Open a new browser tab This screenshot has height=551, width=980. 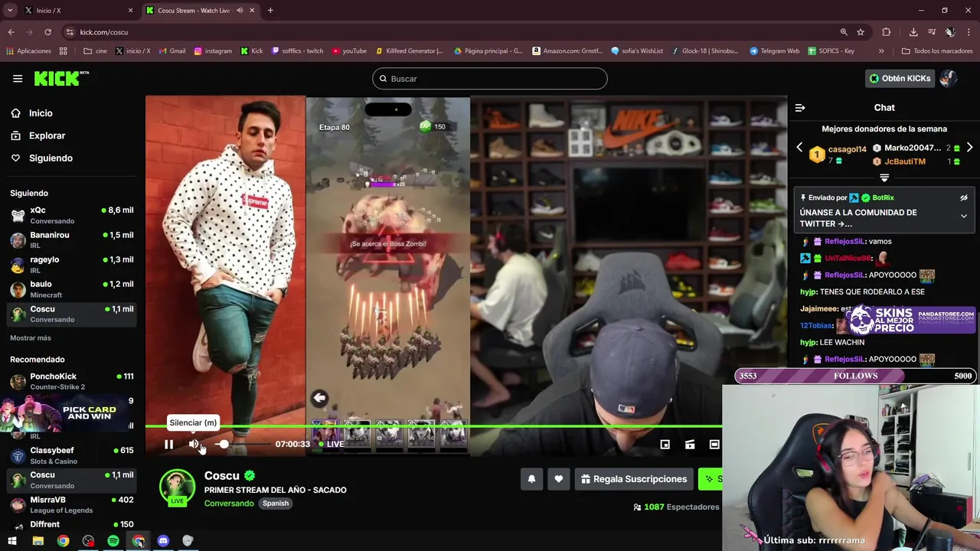pos(270,11)
